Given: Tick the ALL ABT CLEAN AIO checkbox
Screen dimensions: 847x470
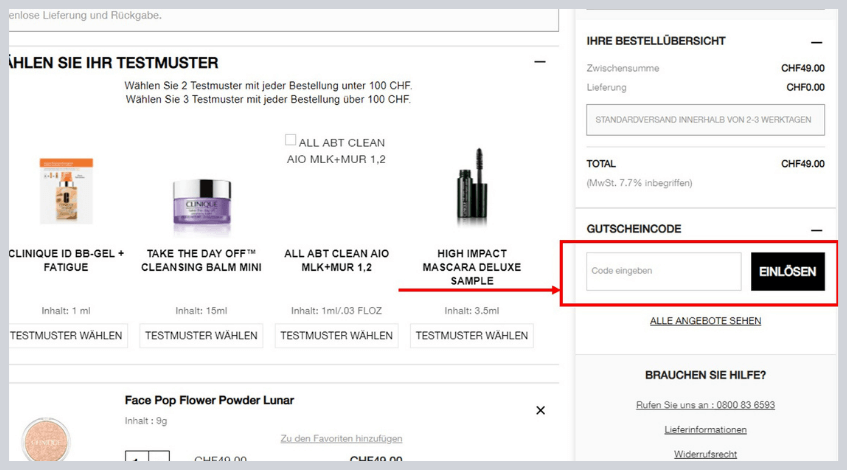Looking at the screenshot, I should 290,140.
